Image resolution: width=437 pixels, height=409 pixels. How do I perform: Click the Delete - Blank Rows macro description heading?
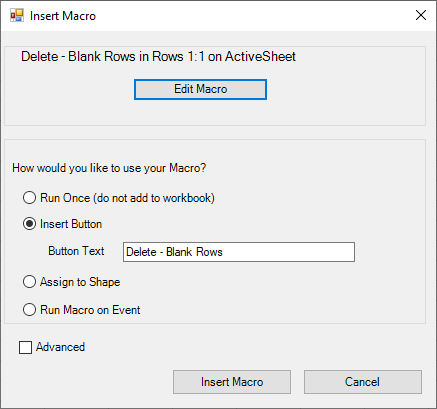click(x=158, y=57)
